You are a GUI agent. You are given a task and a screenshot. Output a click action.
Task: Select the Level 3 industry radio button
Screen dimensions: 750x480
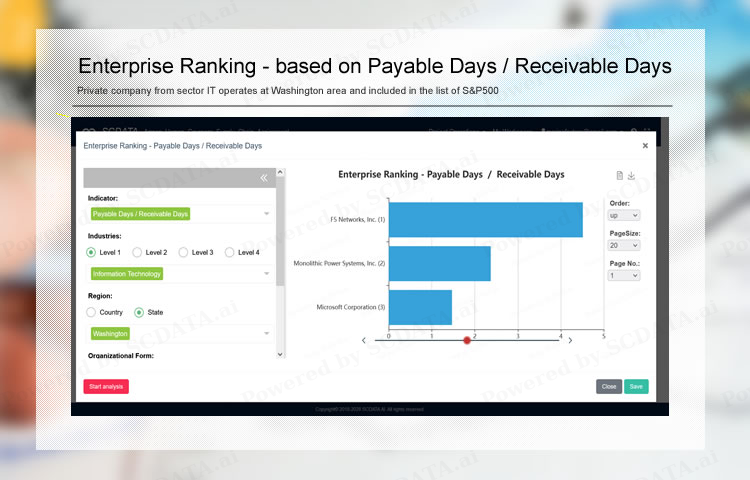pyautogui.click(x=184, y=253)
